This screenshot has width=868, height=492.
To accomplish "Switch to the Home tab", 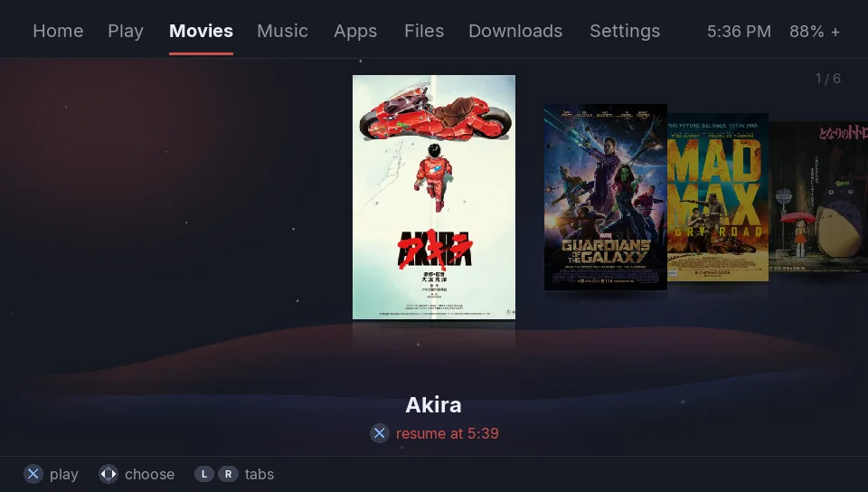I will [58, 31].
